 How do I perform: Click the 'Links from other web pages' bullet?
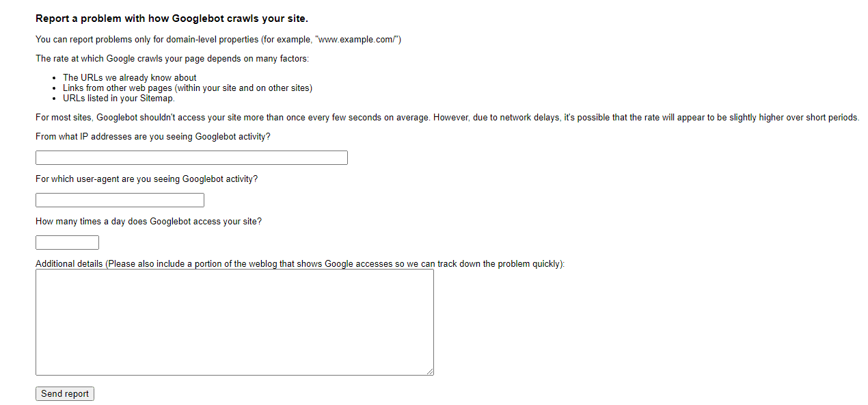click(x=187, y=88)
